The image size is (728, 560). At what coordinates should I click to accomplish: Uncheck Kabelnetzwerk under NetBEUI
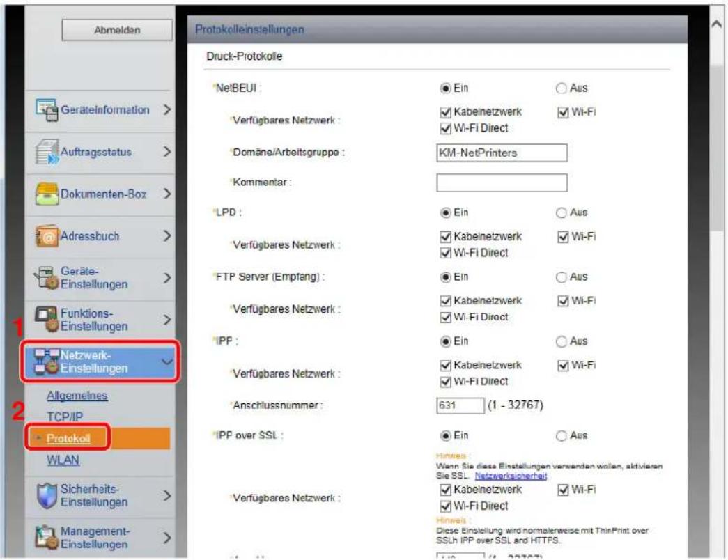[x=445, y=112]
